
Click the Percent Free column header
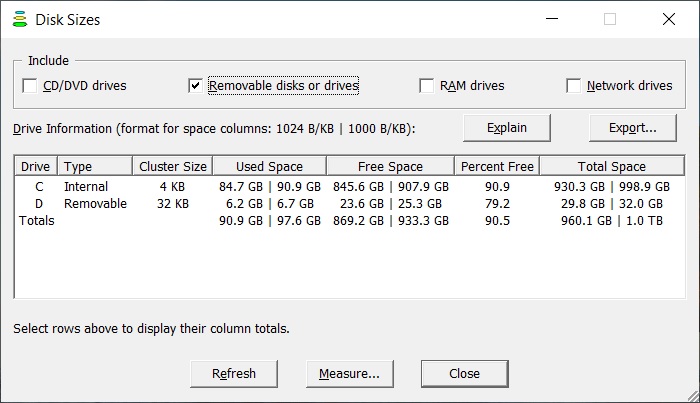pos(497,166)
